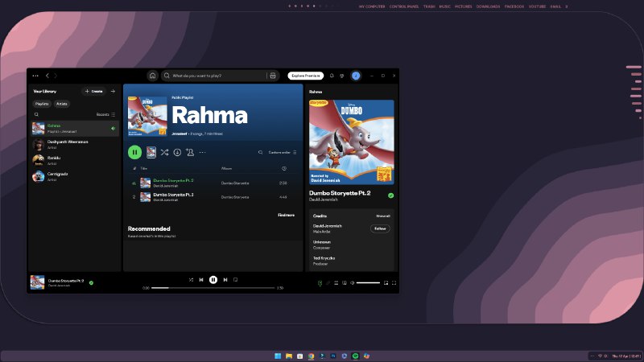Viewport: 644px width, 362px height.
Task: Toggle shuffle in the player bar
Action: (x=191, y=279)
